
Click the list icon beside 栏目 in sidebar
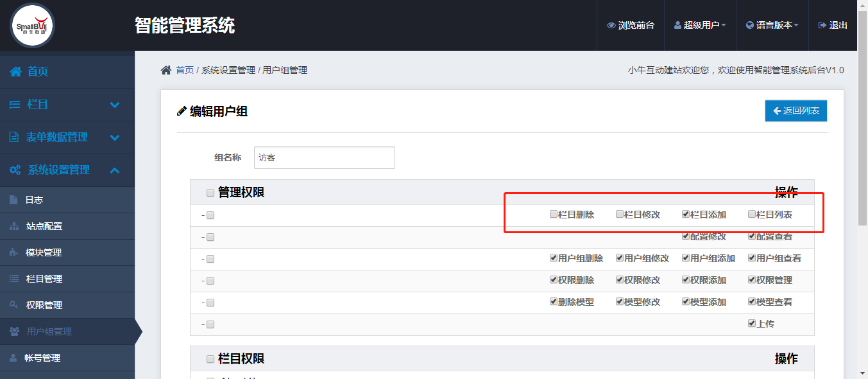tap(15, 104)
